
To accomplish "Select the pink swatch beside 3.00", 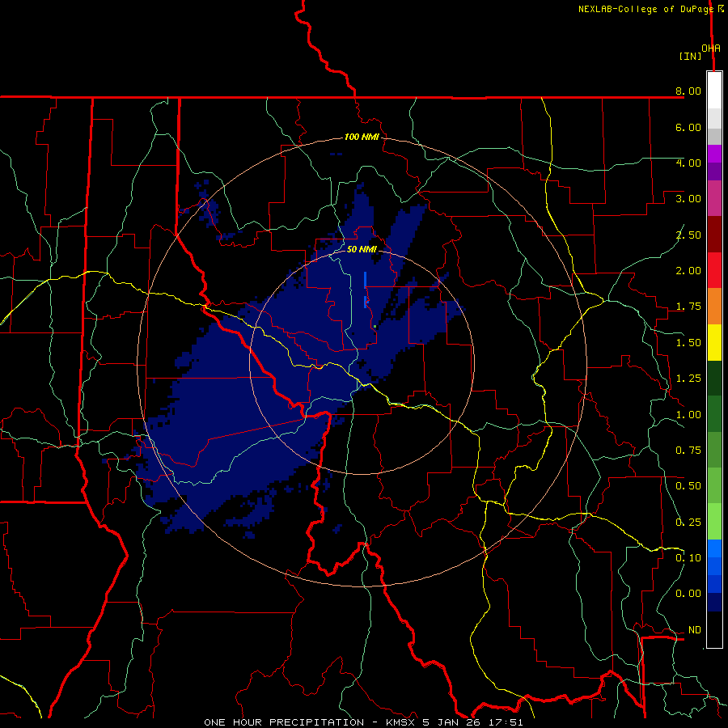I will (714, 198).
